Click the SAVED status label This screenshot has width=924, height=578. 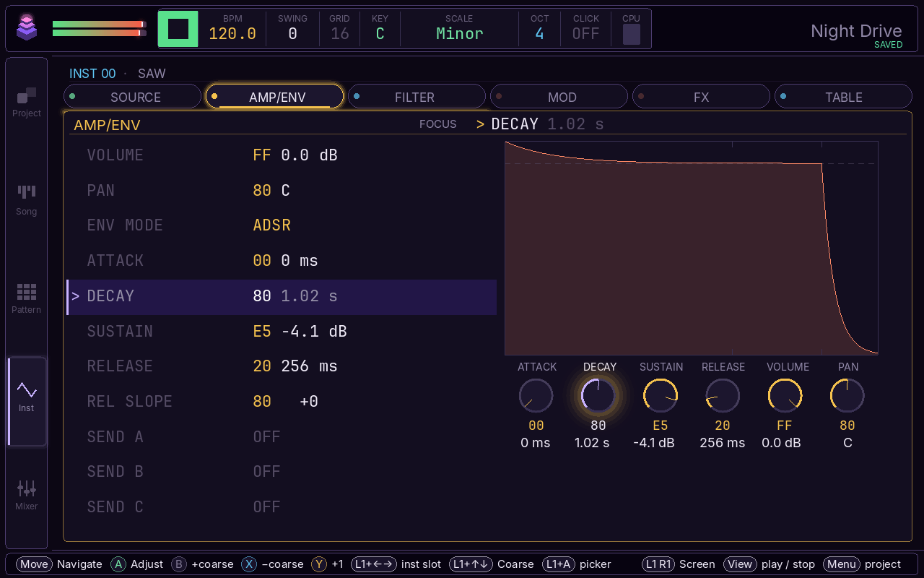pyautogui.click(x=889, y=45)
